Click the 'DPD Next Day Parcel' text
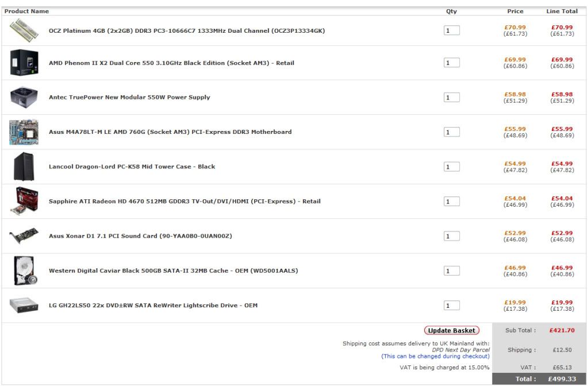Screen dimensions: 588x386 461,350
